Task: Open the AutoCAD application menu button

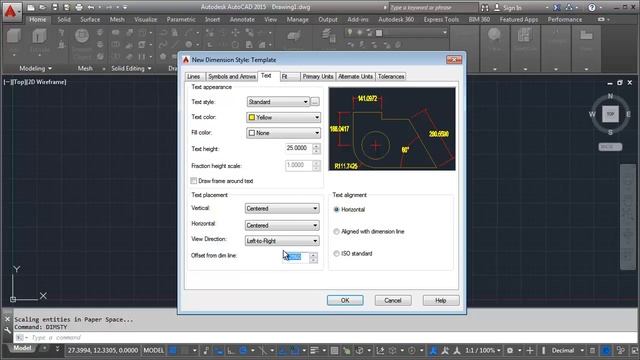Action: click(11, 11)
